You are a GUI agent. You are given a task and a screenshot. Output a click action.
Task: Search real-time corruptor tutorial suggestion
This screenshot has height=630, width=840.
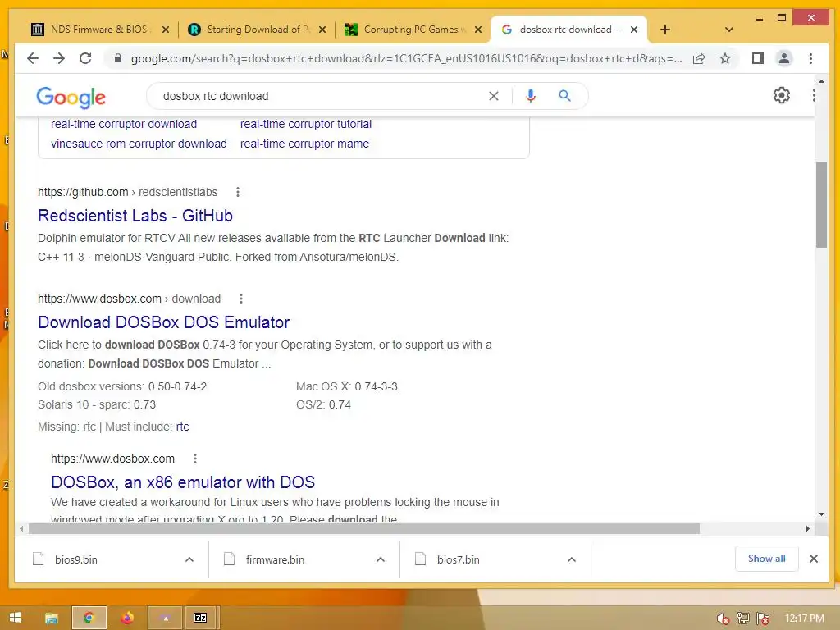point(305,124)
